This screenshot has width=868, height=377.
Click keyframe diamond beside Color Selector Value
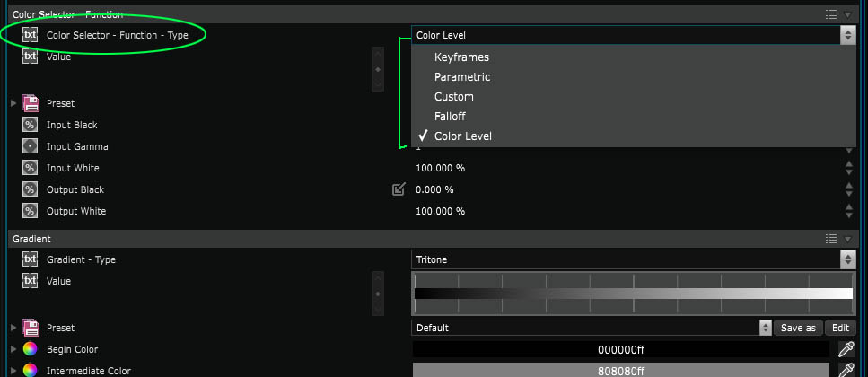click(378, 70)
